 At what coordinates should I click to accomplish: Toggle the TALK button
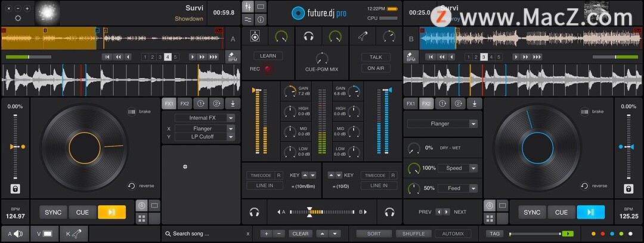[x=376, y=57]
